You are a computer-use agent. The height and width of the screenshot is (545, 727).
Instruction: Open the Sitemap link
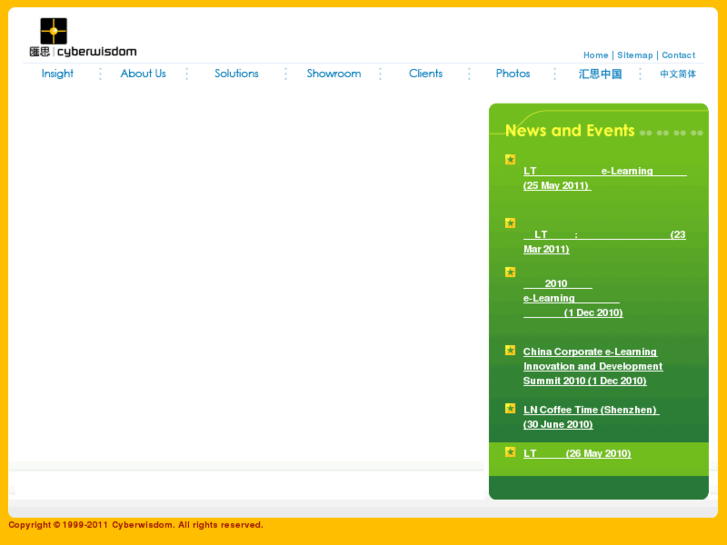point(635,55)
